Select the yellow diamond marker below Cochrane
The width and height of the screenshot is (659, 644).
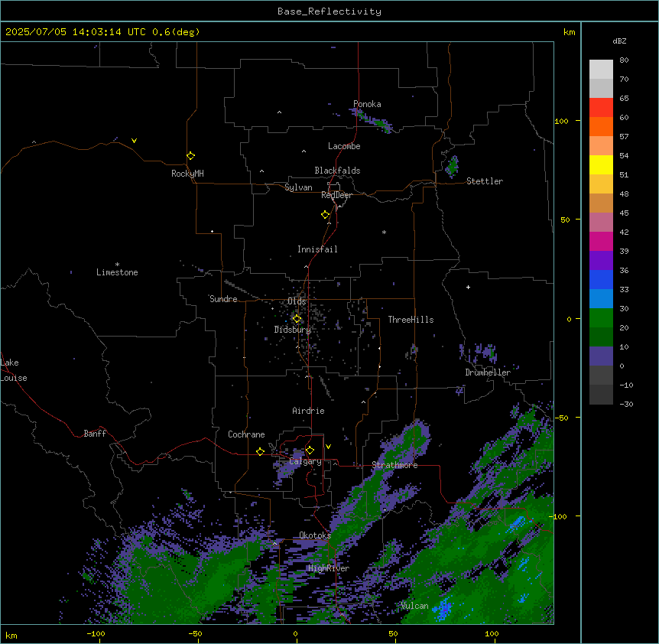tap(260, 451)
